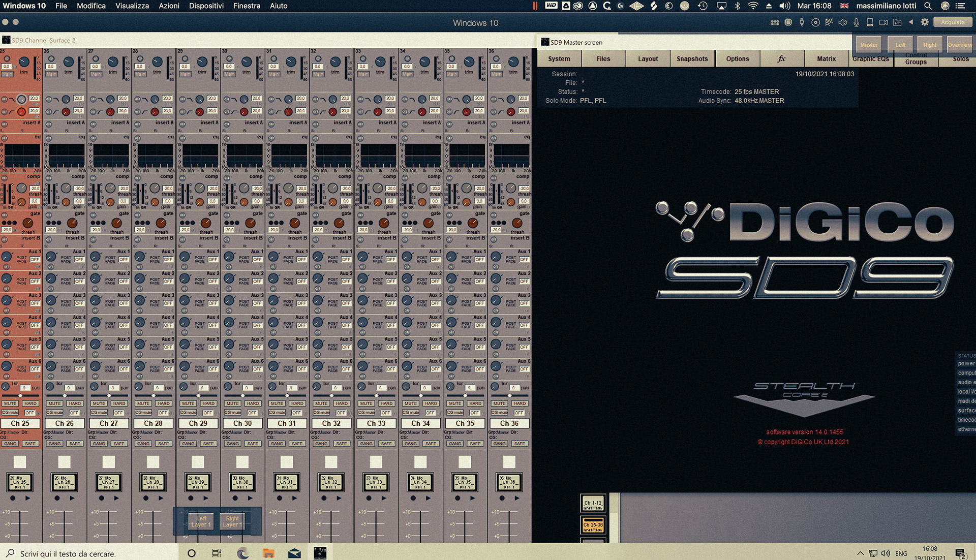Viewport: 976px width, 560px height.
Task: Open the Wi-Fi menu bar icon
Action: point(753,6)
